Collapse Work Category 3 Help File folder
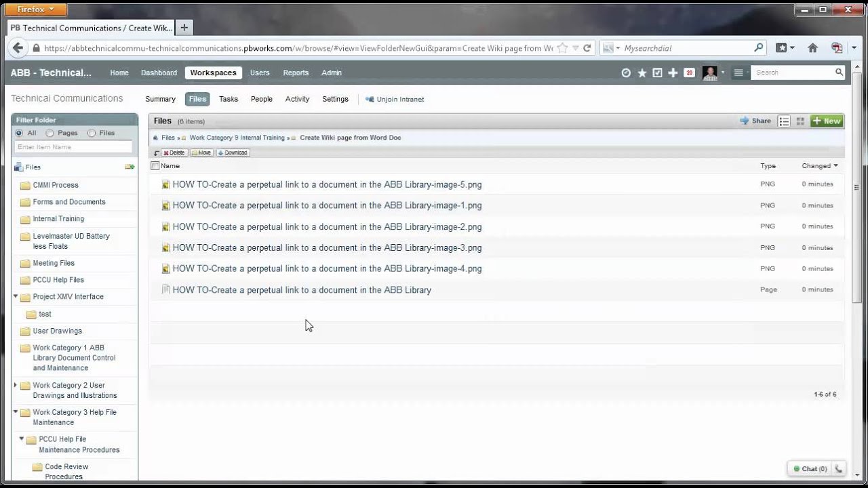The width and height of the screenshot is (868, 488). [x=16, y=411]
